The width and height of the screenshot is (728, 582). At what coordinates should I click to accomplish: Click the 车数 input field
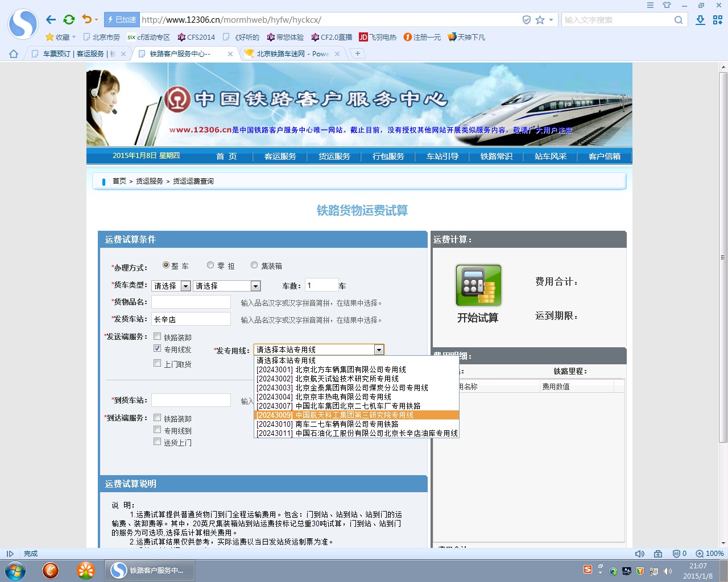click(322, 285)
